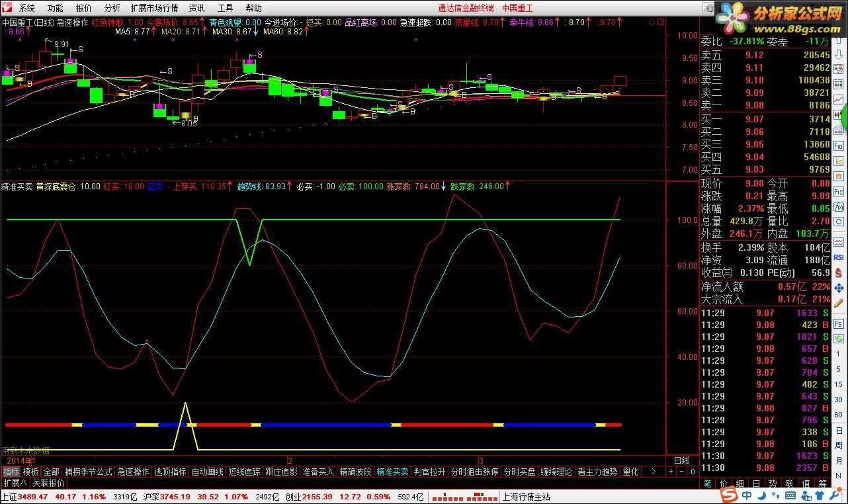The image size is (848, 504).
Task: Select the 笔 tick detail tab
Action: (707, 483)
